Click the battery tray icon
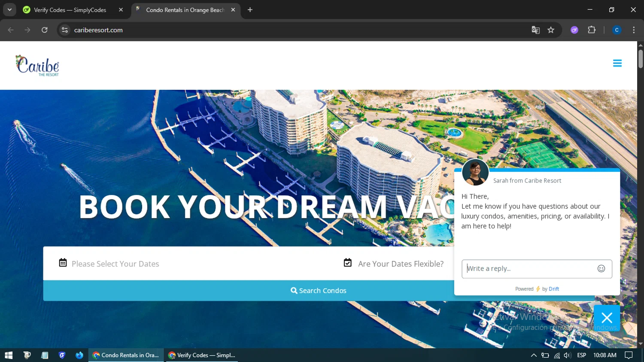The width and height of the screenshot is (644, 362). [x=545, y=355]
